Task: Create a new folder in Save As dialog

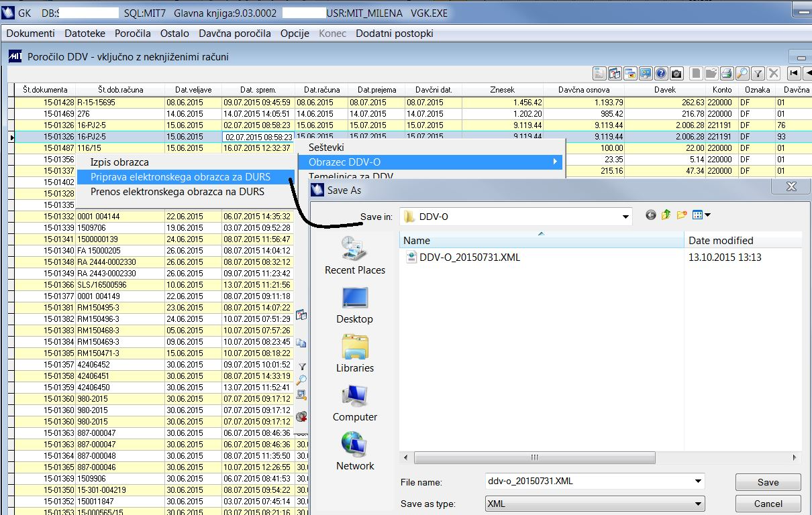Action: tap(682, 215)
